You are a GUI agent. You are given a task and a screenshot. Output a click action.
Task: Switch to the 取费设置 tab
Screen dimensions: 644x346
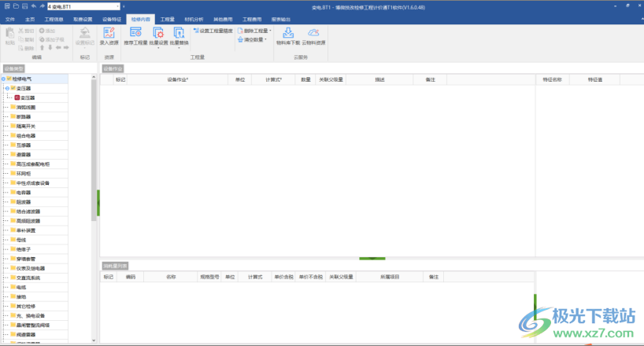tap(83, 20)
